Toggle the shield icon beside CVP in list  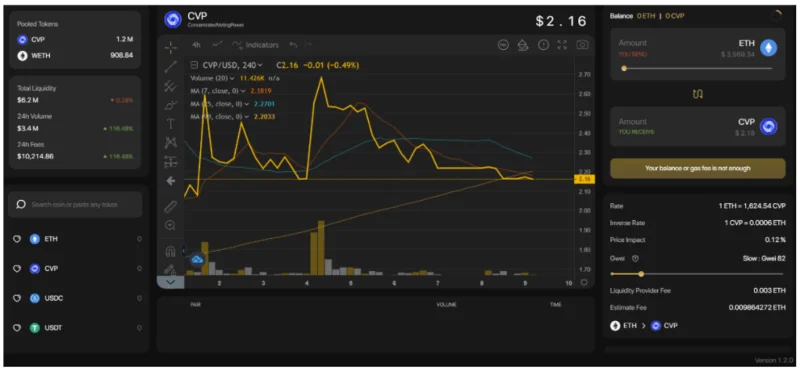tap(17, 268)
